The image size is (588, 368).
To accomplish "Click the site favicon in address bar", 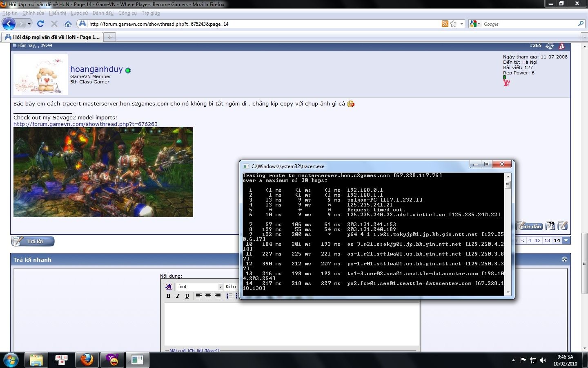I will pos(82,24).
